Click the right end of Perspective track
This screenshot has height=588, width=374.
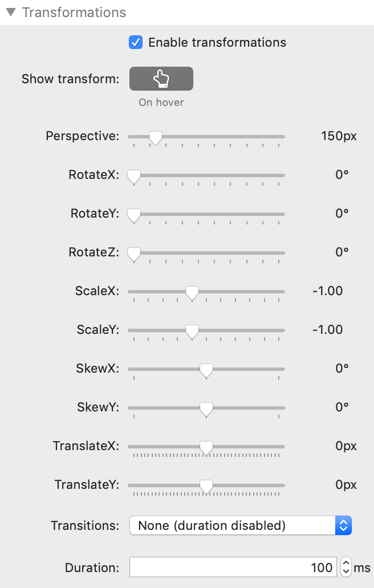click(282, 137)
